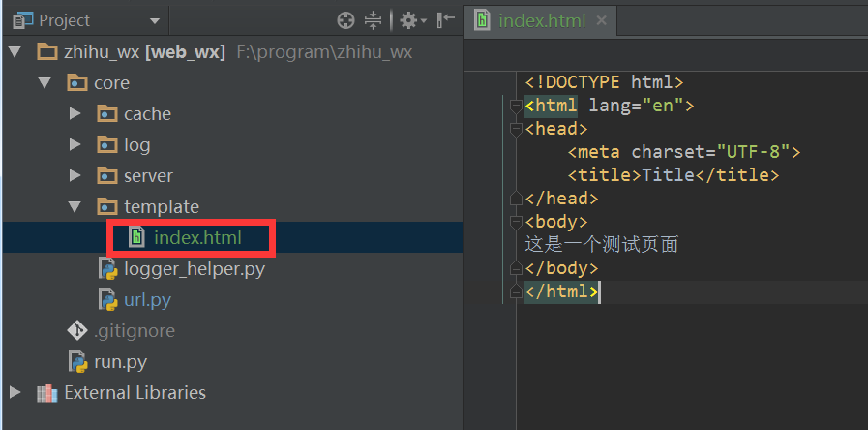Collapse the template folder arrow
The image size is (868, 430).
[75, 207]
